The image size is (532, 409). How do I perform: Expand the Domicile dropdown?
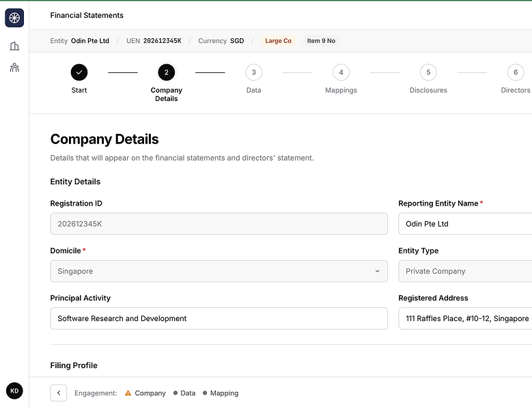tap(219, 271)
